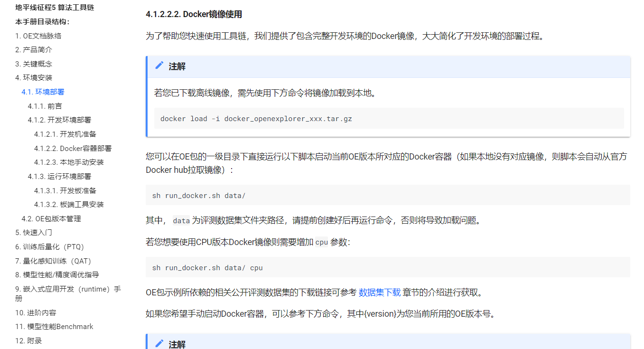Click the pencil icon in the bottom 注解 box
The height and width of the screenshot is (349, 644).
(x=159, y=344)
